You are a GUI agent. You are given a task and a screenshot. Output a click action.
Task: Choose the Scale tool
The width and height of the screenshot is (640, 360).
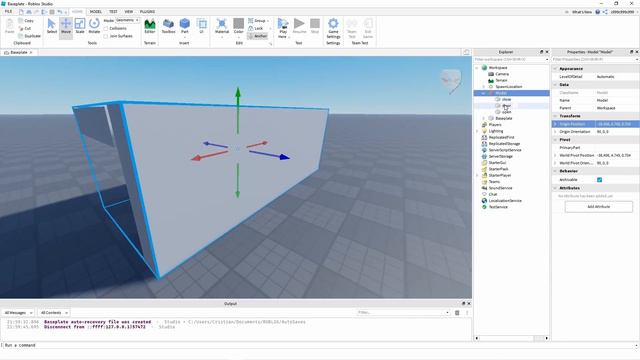[x=80, y=26]
